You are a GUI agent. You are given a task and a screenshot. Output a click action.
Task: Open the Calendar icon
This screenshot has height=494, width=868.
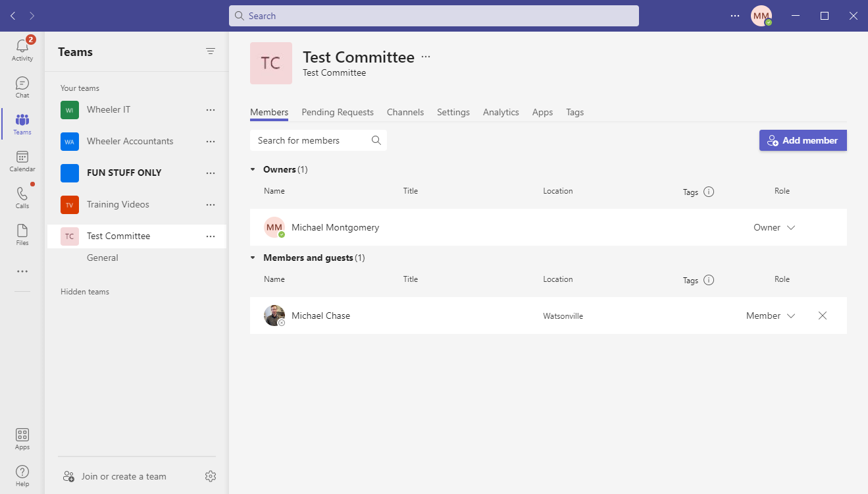(x=22, y=161)
